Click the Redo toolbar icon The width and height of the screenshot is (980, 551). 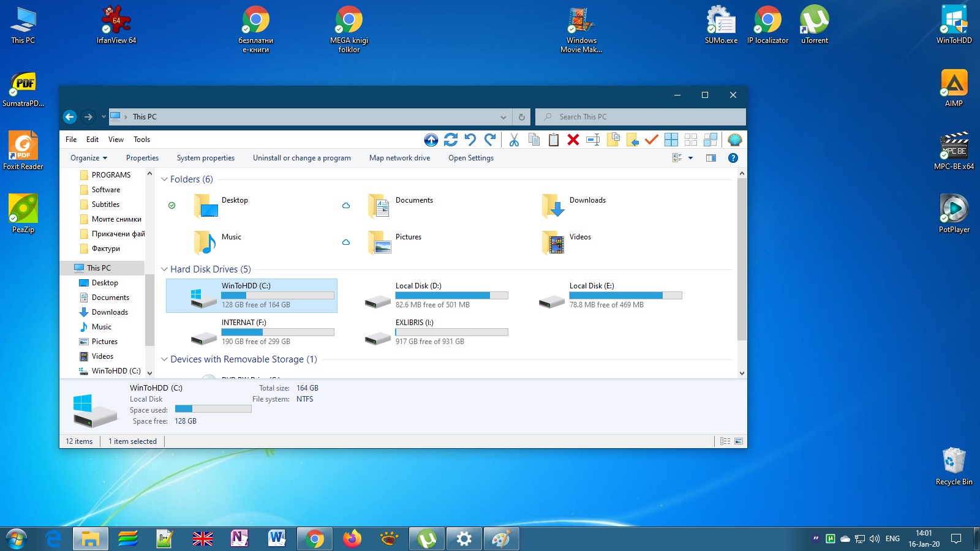point(490,140)
